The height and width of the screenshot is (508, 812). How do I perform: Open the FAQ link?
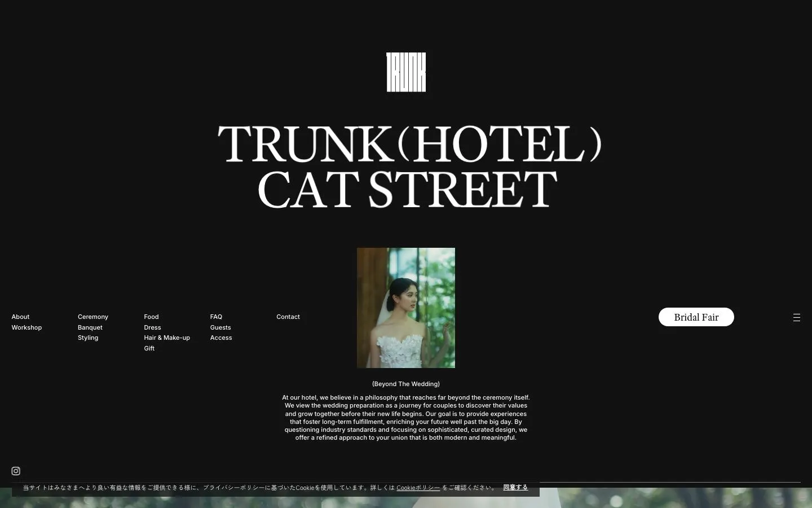216,317
